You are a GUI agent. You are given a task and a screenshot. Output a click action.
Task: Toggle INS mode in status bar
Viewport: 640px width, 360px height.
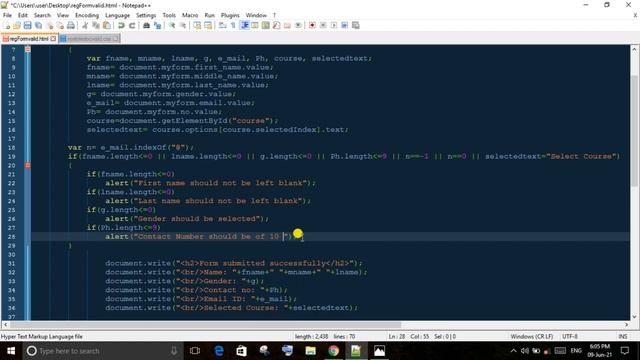click(x=622, y=337)
